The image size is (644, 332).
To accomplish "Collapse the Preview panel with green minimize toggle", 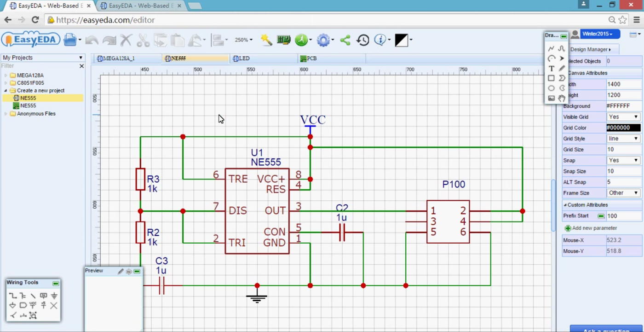I will click(137, 271).
